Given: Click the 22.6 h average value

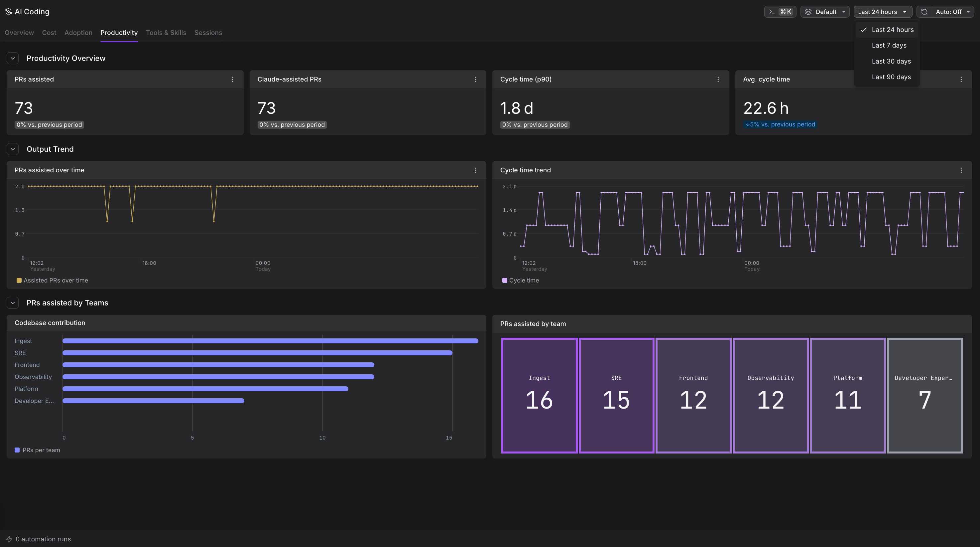Looking at the screenshot, I should tap(766, 108).
